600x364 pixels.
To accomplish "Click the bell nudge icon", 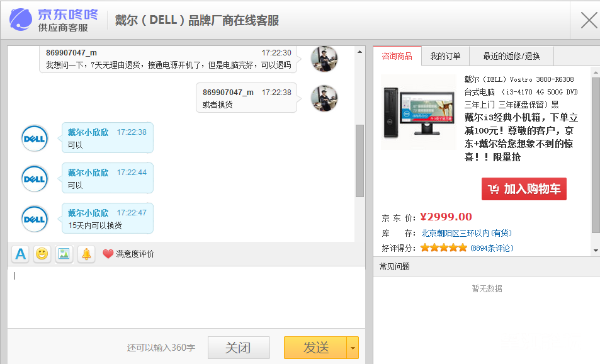I will point(86,254).
